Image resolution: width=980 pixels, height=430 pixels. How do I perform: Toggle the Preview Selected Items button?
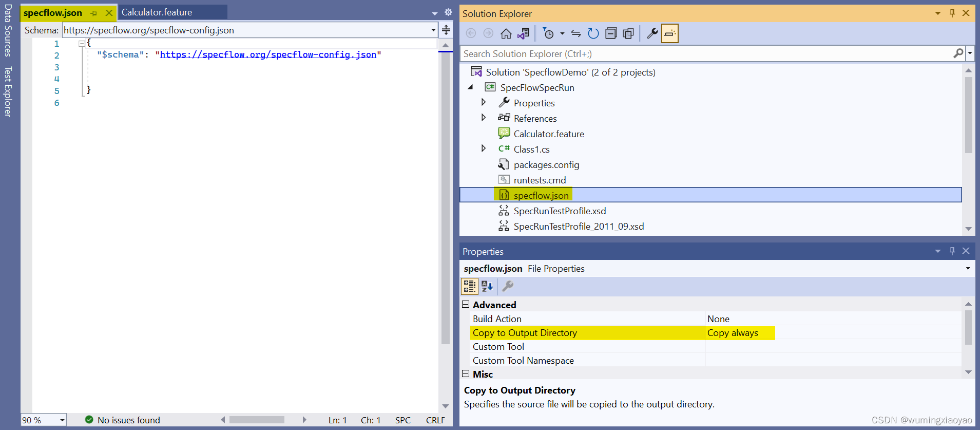(x=670, y=34)
